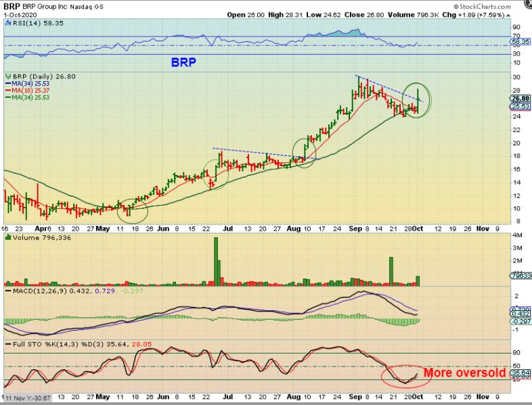The width and height of the screenshot is (532, 405).
Task: Click the green 'MA(34) 25.53' legend entry
Action: [27, 97]
